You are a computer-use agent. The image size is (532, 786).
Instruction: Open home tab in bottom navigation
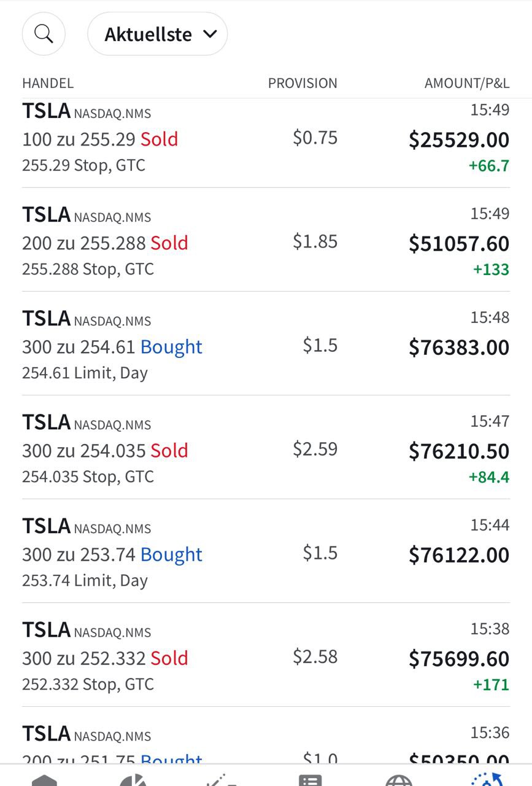click(44, 780)
